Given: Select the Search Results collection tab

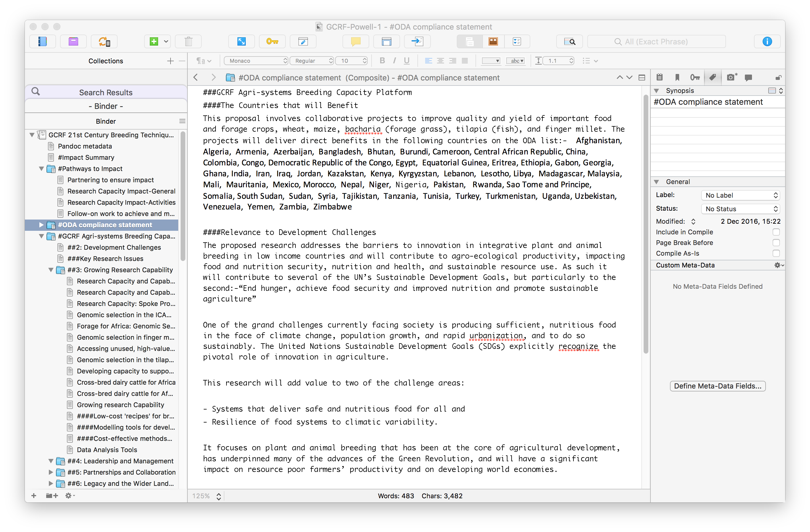Looking at the screenshot, I should [x=105, y=93].
